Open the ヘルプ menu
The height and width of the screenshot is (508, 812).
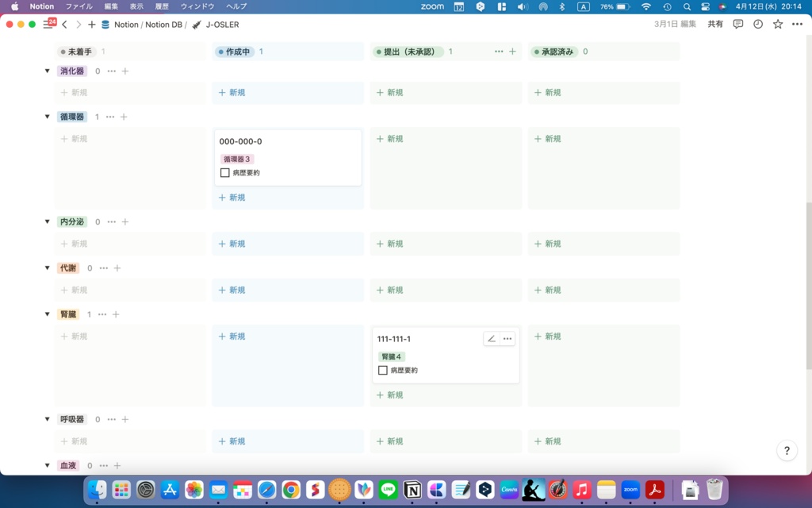pos(236,6)
